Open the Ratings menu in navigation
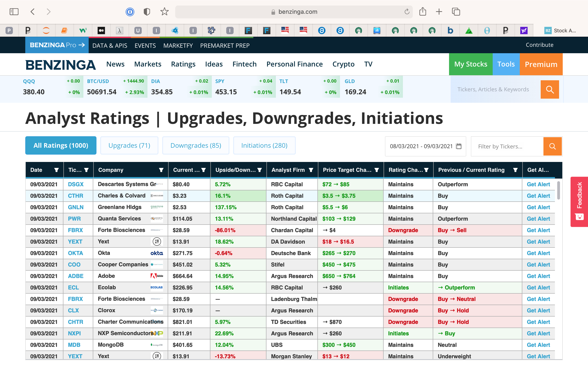The width and height of the screenshot is (588, 367). tap(183, 64)
